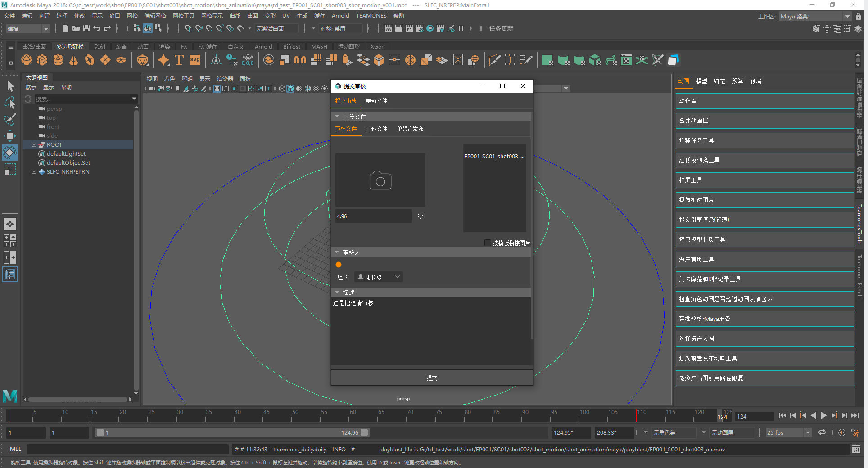868x468 pixels.
Task: Toggle the timeline loop playback button
Action: 822,432
